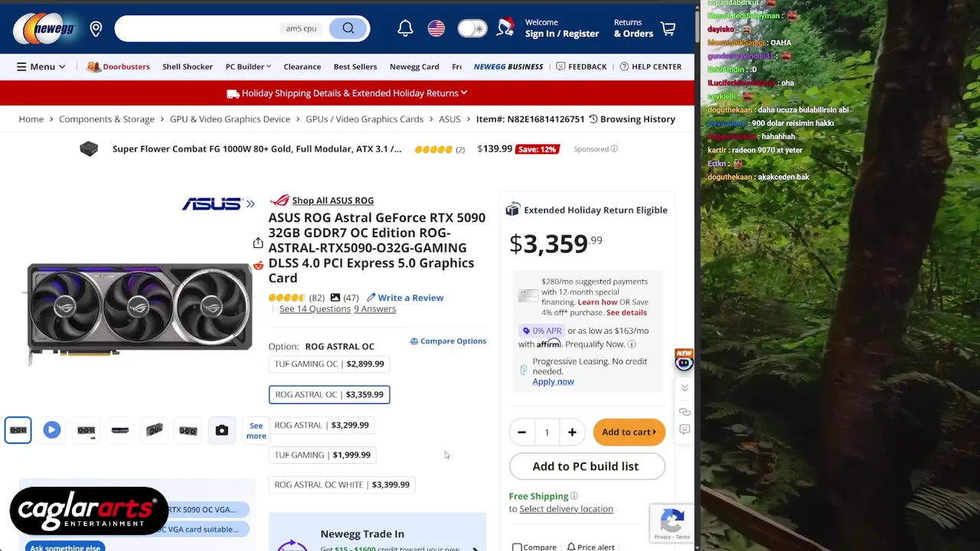Click the Newegg logo
The width and height of the screenshot is (980, 551).
point(44,28)
